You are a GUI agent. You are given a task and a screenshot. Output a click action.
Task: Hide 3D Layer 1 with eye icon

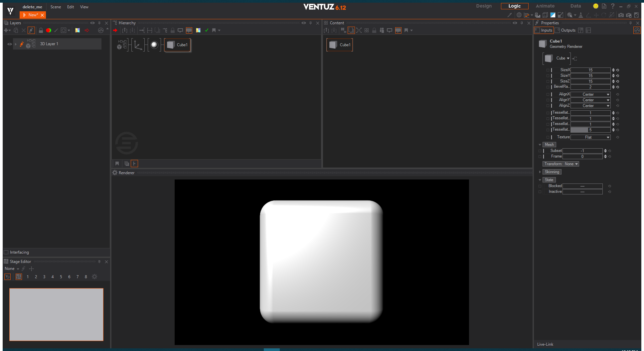(x=9, y=44)
